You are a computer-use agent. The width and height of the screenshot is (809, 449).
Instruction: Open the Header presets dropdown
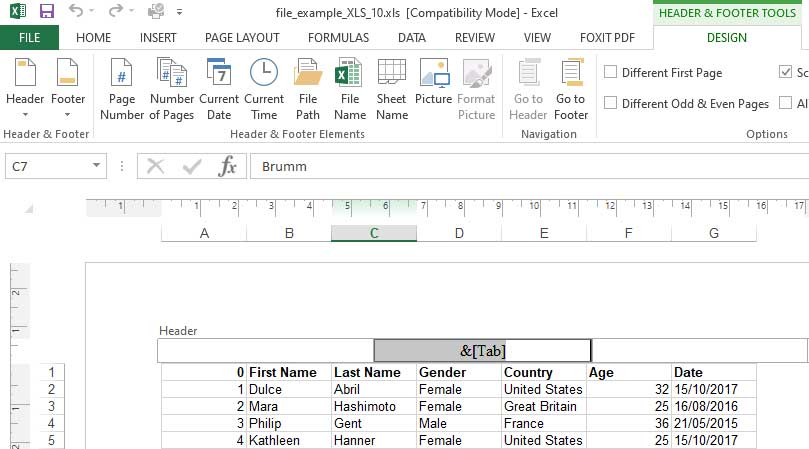(x=25, y=114)
